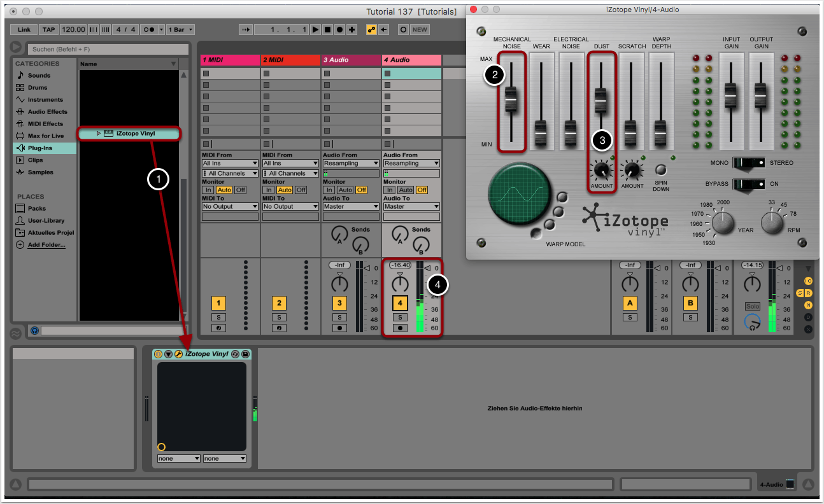Toggle the Bypass switch in Vinyl plugin

[x=749, y=184]
